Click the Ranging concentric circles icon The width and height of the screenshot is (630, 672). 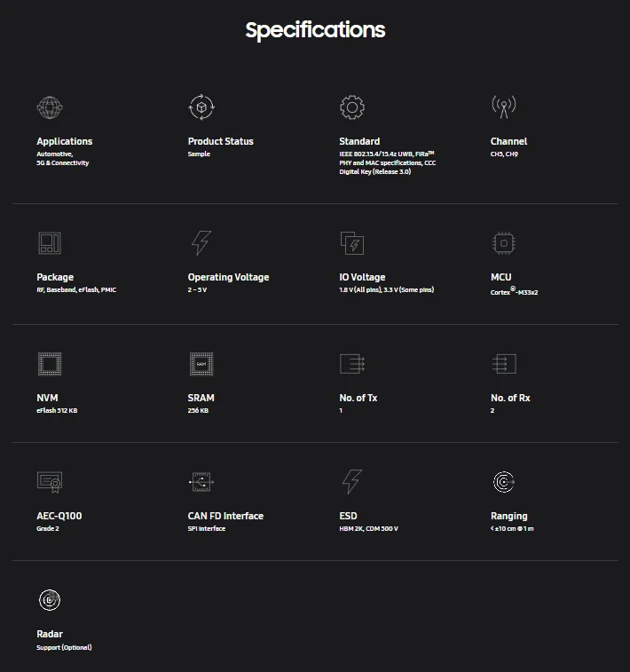click(x=504, y=482)
